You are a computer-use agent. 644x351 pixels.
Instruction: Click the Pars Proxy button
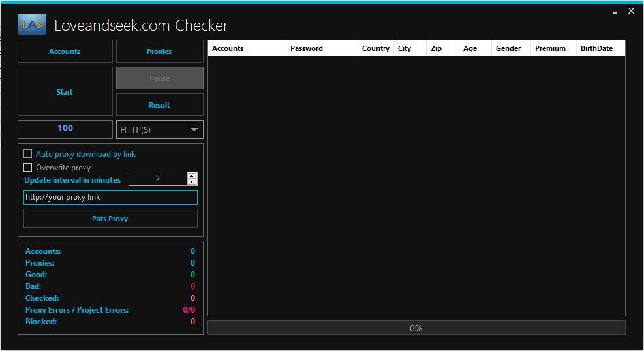(x=110, y=219)
